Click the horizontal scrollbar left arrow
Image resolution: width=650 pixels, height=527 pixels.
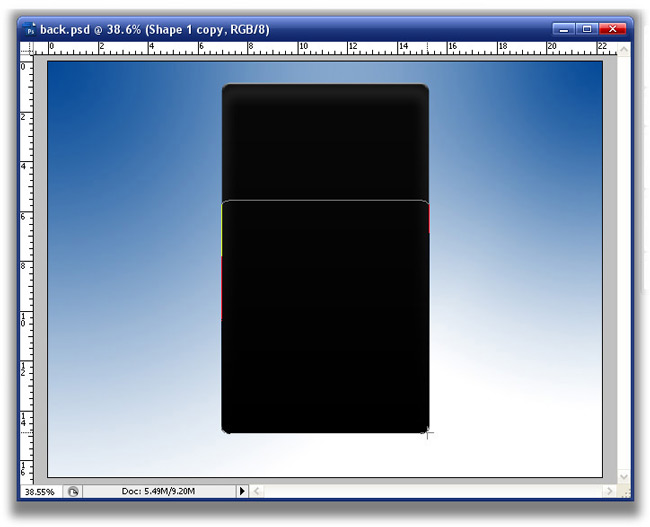[x=257, y=492]
